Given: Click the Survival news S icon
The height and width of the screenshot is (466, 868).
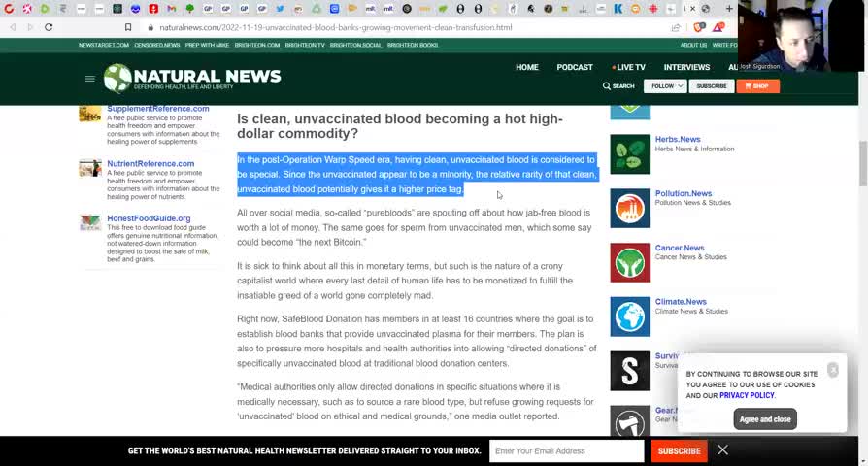Looking at the screenshot, I should [629, 371].
